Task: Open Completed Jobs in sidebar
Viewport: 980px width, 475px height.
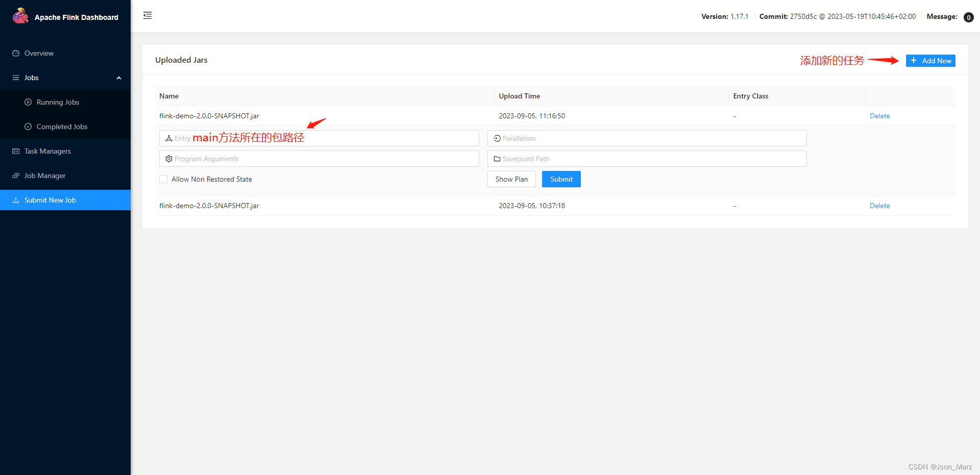Action: 65,127
